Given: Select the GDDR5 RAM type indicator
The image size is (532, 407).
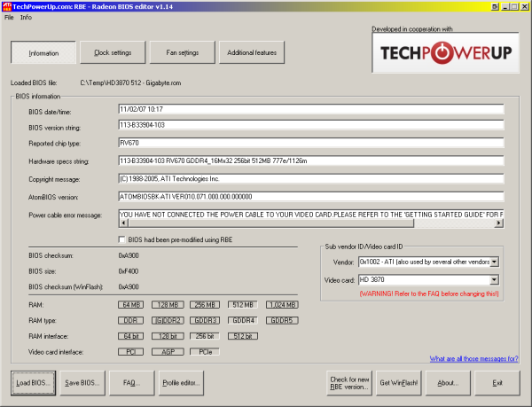Looking at the screenshot, I should click(282, 320).
